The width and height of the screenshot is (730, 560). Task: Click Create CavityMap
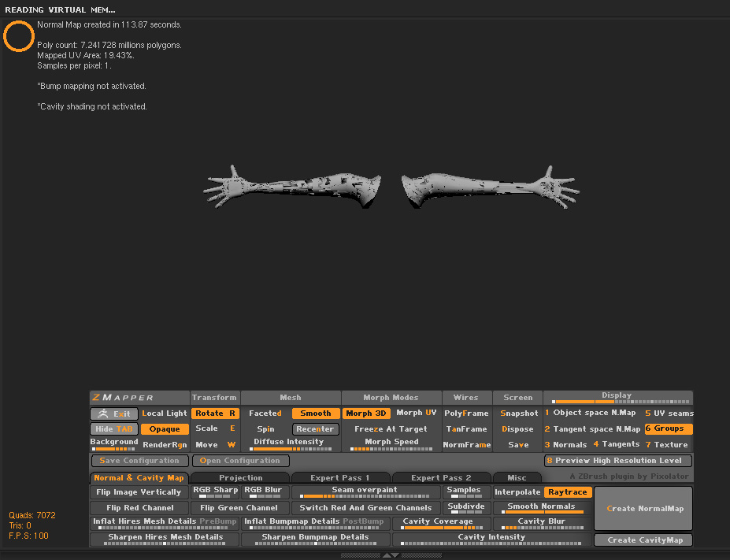click(643, 540)
